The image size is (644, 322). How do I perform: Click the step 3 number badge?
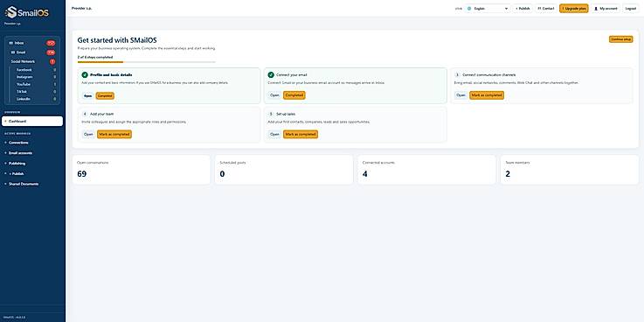457,75
